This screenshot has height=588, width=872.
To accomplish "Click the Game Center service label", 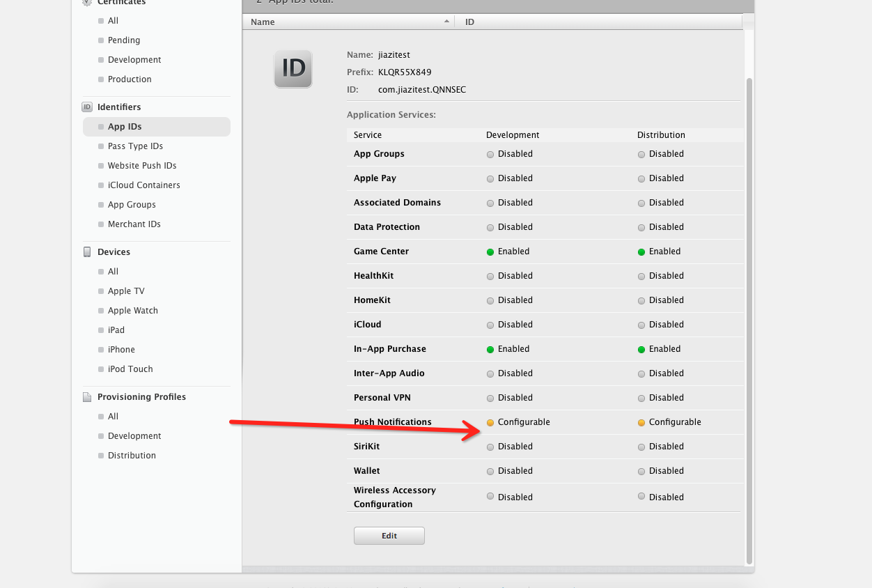I will click(381, 252).
